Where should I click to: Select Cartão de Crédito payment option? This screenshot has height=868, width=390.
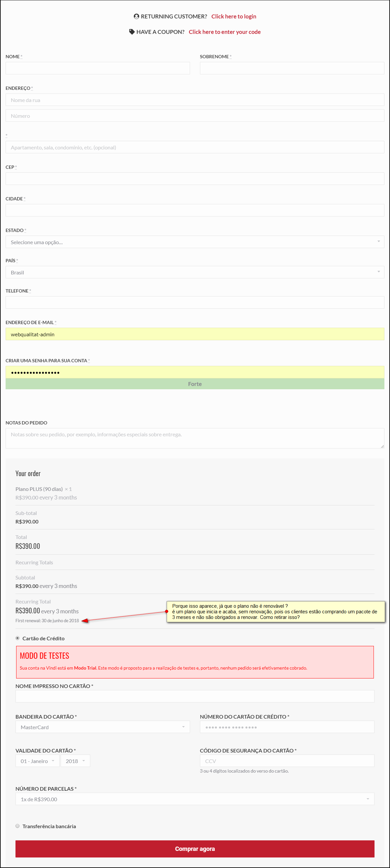pyautogui.click(x=17, y=638)
